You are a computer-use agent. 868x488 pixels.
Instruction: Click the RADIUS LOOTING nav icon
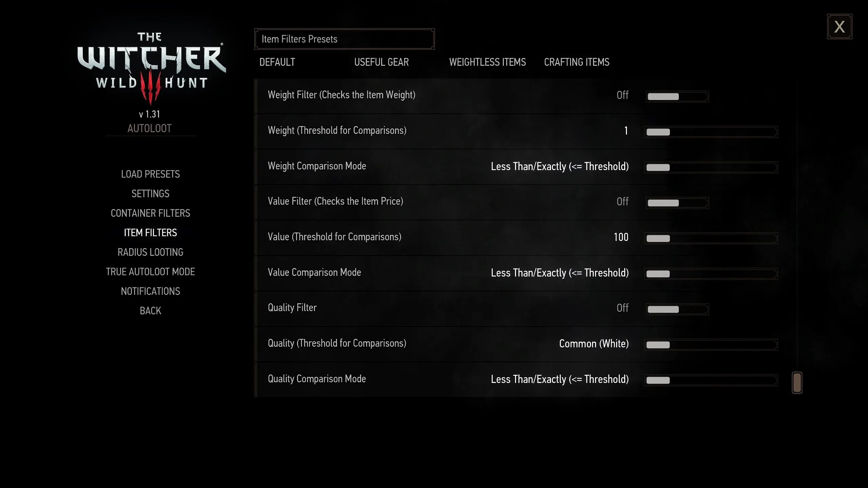point(150,252)
